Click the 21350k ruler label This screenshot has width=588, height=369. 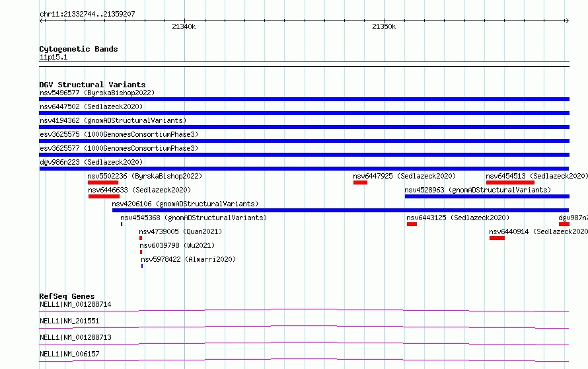pyautogui.click(x=384, y=26)
